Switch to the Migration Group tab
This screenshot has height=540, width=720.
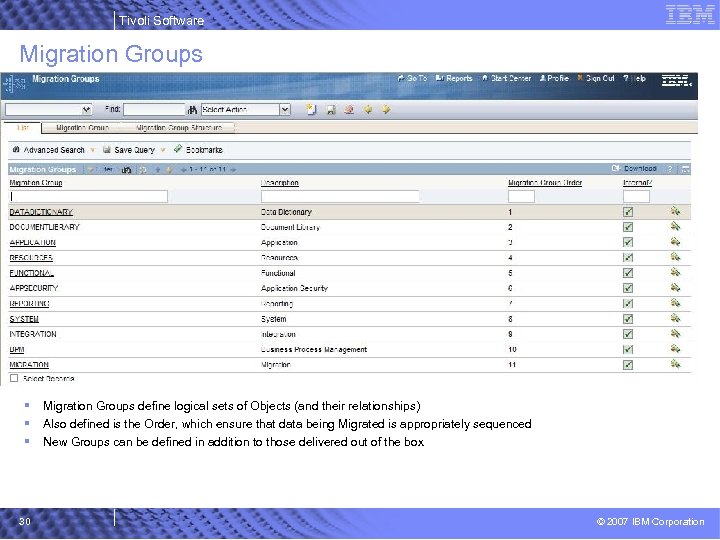(82, 128)
